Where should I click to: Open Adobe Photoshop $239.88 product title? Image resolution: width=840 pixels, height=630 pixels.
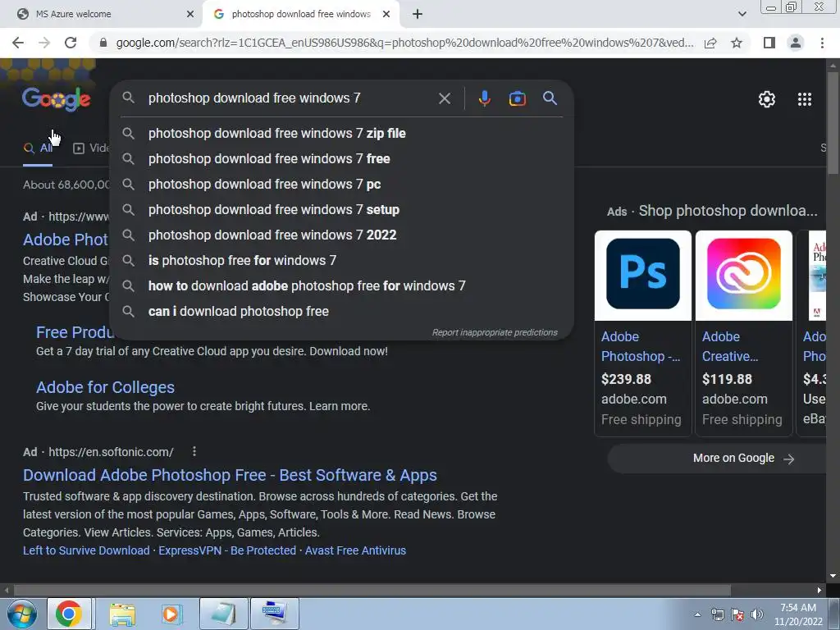[x=641, y=347]
